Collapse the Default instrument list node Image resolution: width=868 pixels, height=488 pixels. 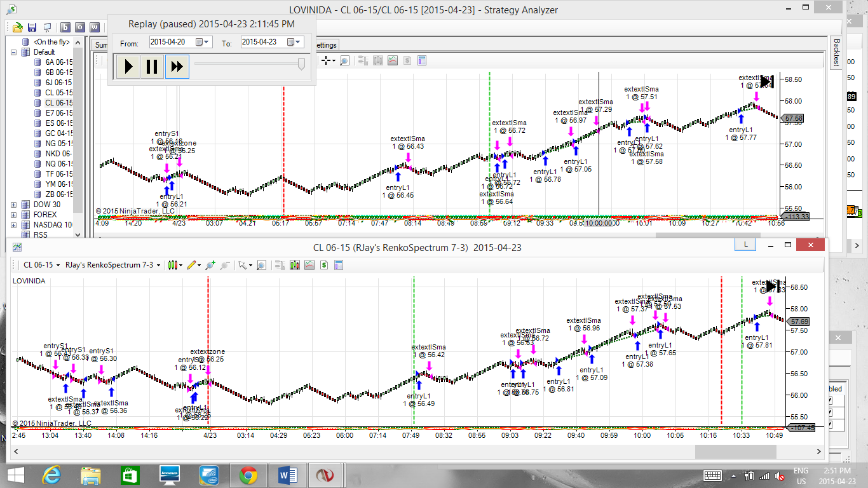tap(14, 52)
